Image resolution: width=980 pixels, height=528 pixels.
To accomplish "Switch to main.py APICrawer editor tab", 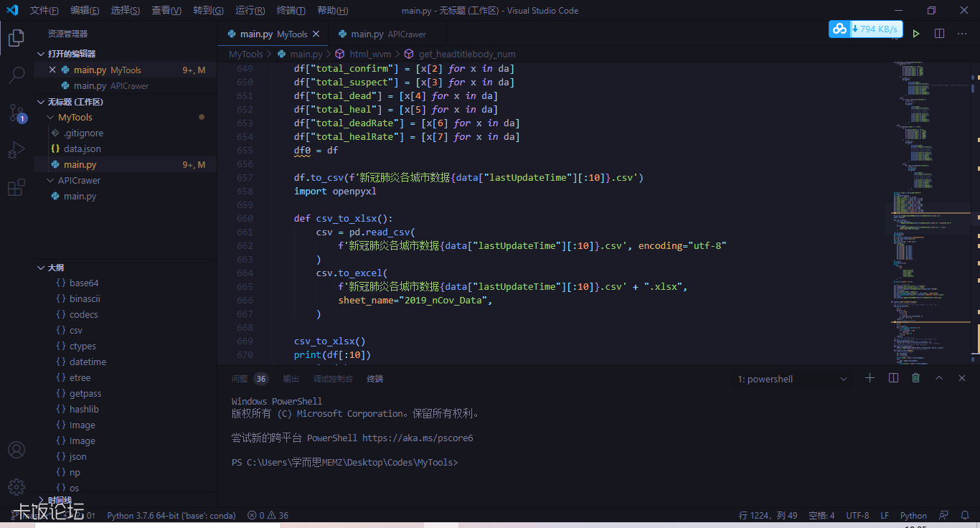I will point(388,34).
